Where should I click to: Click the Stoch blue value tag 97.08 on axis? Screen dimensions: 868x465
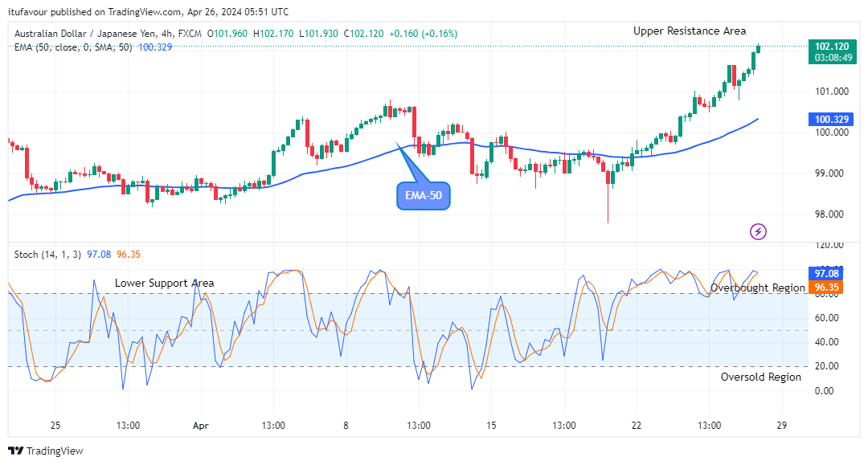[x=826, y=274]
